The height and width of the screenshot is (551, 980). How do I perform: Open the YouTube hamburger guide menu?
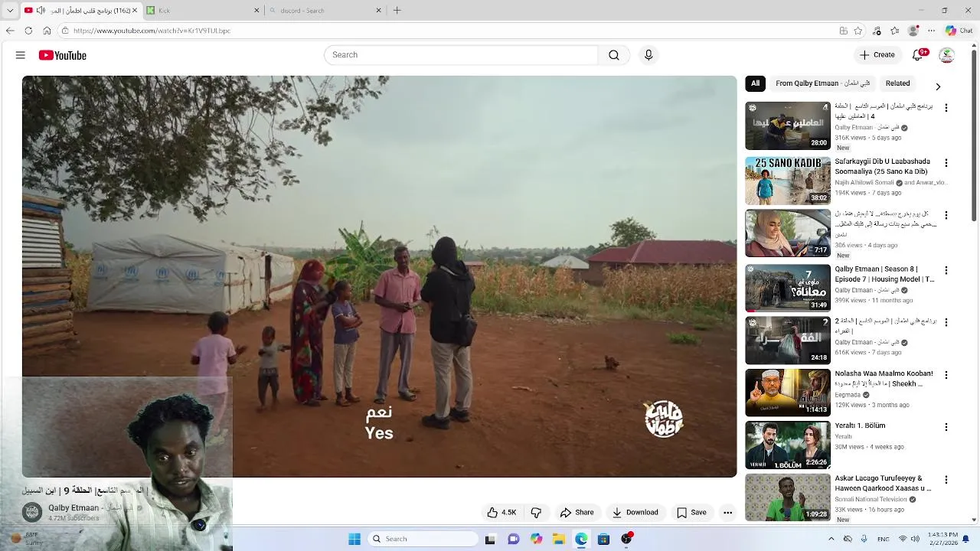21,55
